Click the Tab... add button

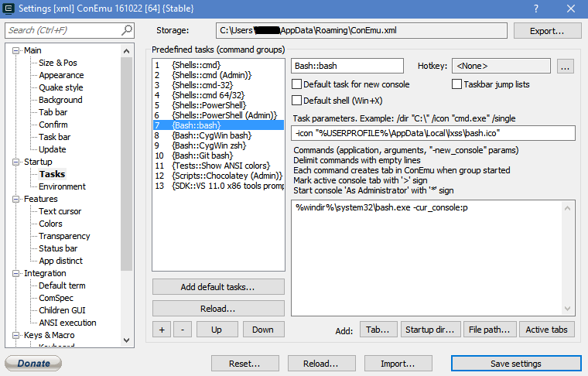378,330
